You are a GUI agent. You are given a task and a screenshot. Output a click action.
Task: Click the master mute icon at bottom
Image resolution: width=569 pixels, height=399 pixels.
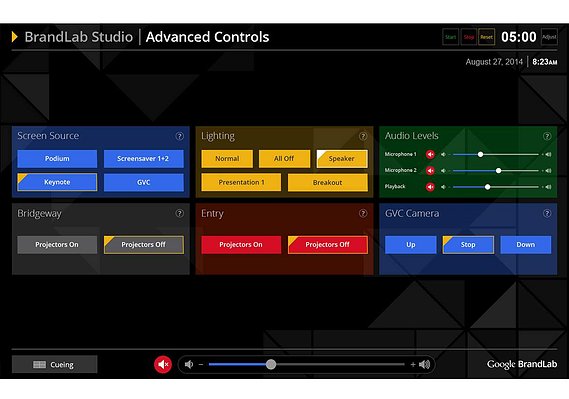(x=163, y=364)
